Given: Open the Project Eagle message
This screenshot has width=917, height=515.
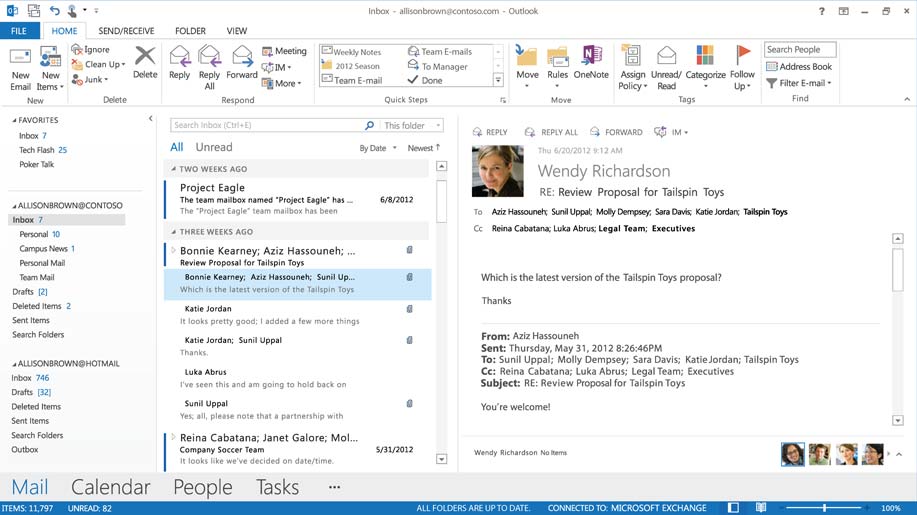Looking at the screenshot, I should click(x=297, y=199).
